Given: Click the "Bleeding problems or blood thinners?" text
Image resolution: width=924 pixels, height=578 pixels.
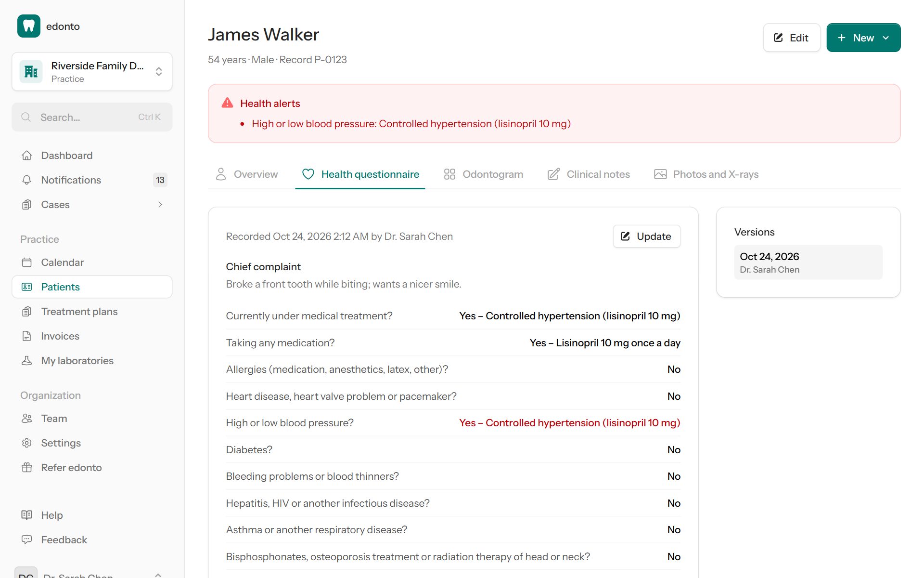Looking at the screenshot, I should click(312, 476).
